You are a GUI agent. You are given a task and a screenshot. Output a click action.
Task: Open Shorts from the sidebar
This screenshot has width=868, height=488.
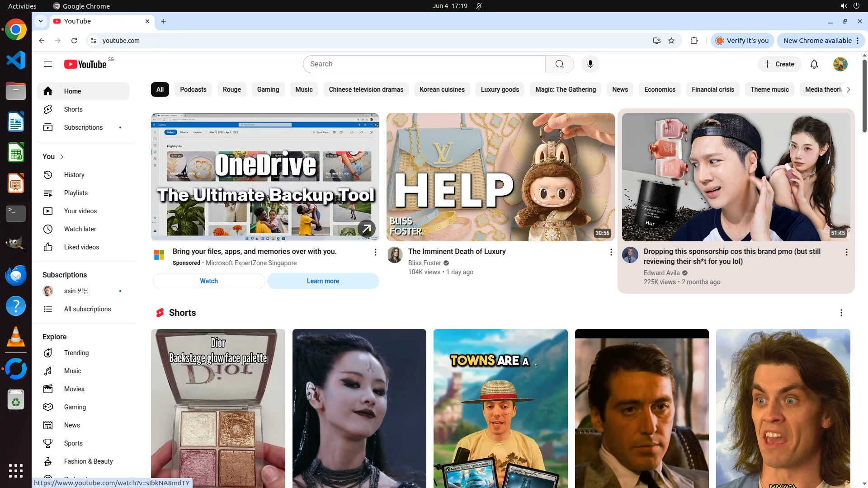click(x=73, y=109)
